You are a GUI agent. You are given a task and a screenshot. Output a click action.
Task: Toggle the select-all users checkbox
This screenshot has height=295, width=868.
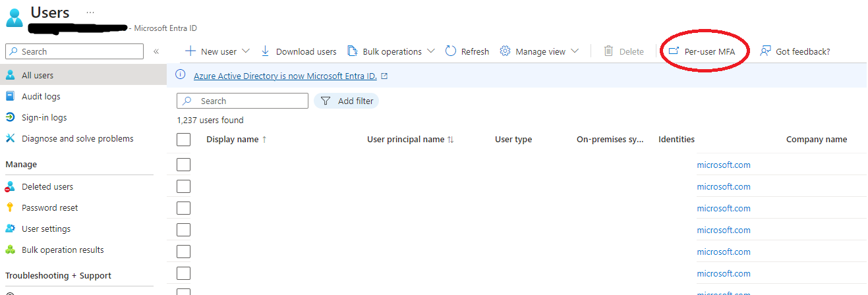pos(184,140)
